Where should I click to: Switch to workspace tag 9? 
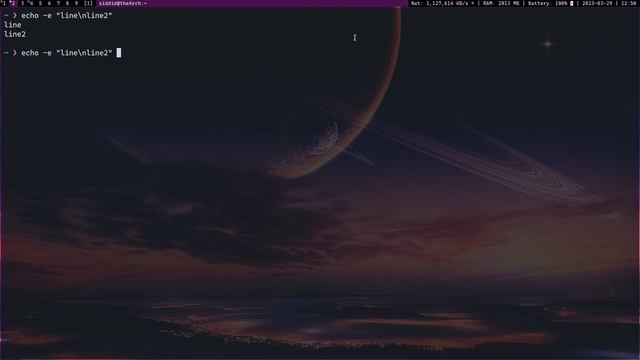pos(76,3)
